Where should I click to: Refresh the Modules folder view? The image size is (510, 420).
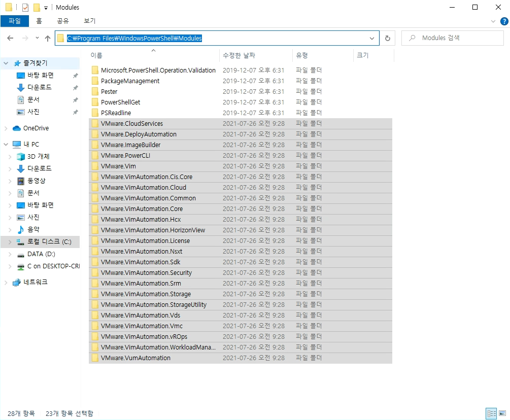387,38
